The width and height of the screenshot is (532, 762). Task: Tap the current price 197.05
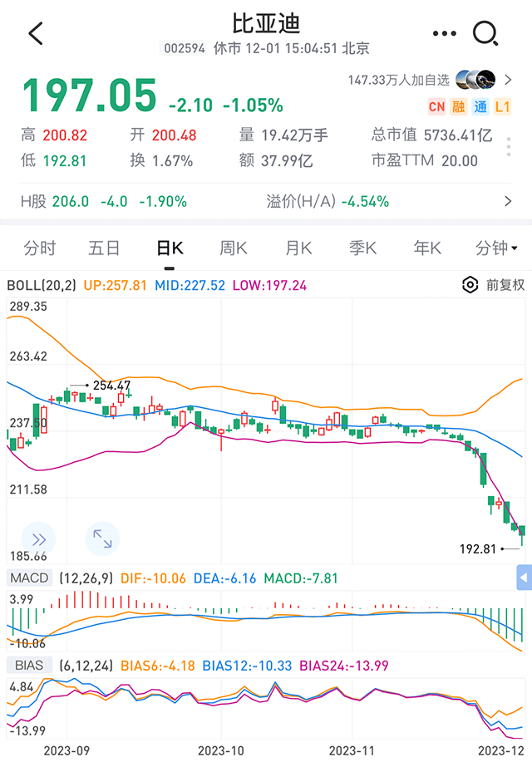click(90, 96)
